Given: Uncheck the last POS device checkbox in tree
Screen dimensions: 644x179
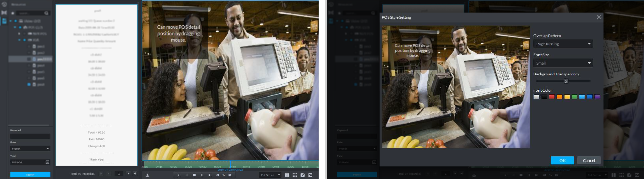Looking at the screenshot, I should pyautogui.click(x=29, y=85).
